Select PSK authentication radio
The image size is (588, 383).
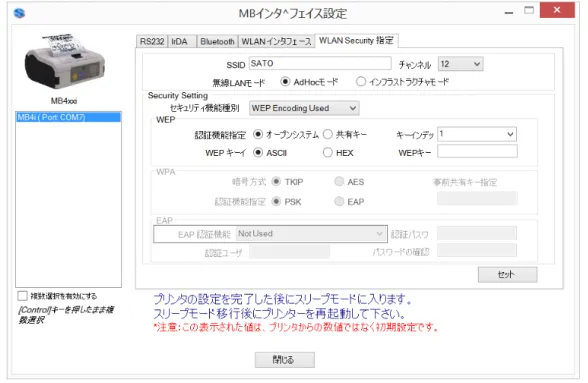point(276,202)
